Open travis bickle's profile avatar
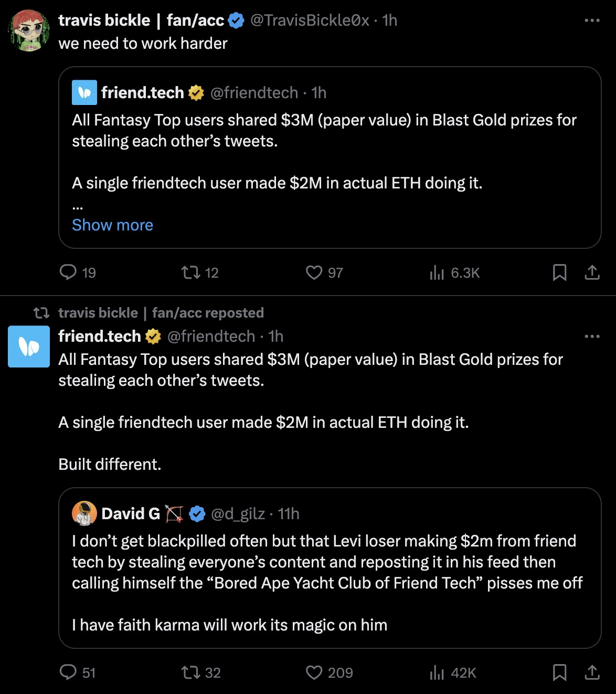 (28, 30)
